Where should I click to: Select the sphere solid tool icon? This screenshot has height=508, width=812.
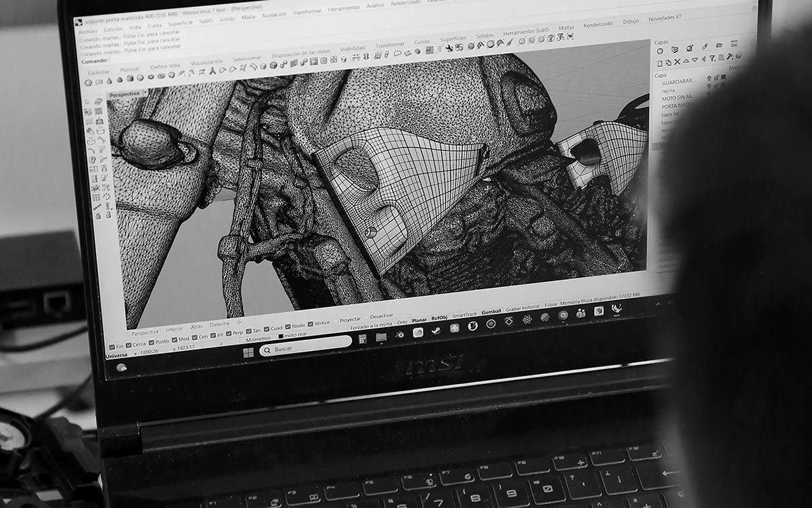[140, 77]
